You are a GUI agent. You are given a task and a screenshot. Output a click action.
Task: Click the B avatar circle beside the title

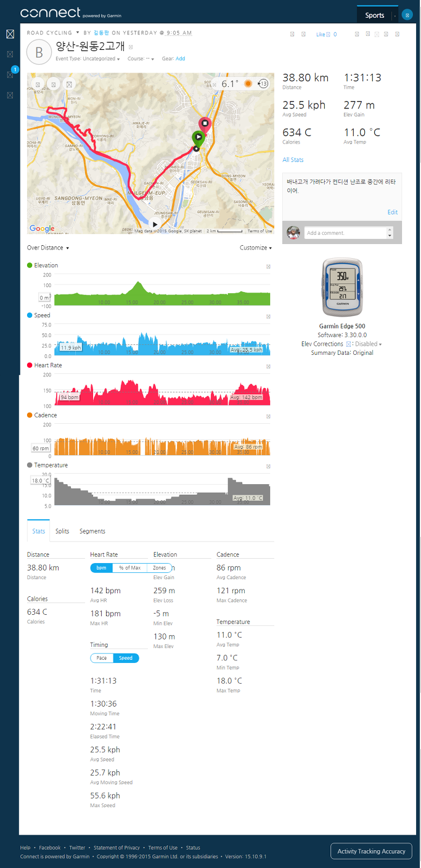tap(39, 52)
